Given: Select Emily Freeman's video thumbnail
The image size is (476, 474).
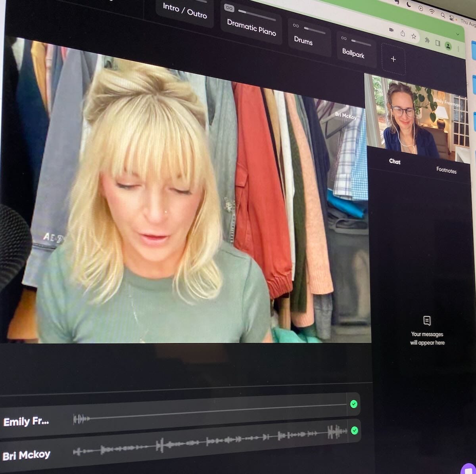Looking at the screenshot, I should coord(416,118).
